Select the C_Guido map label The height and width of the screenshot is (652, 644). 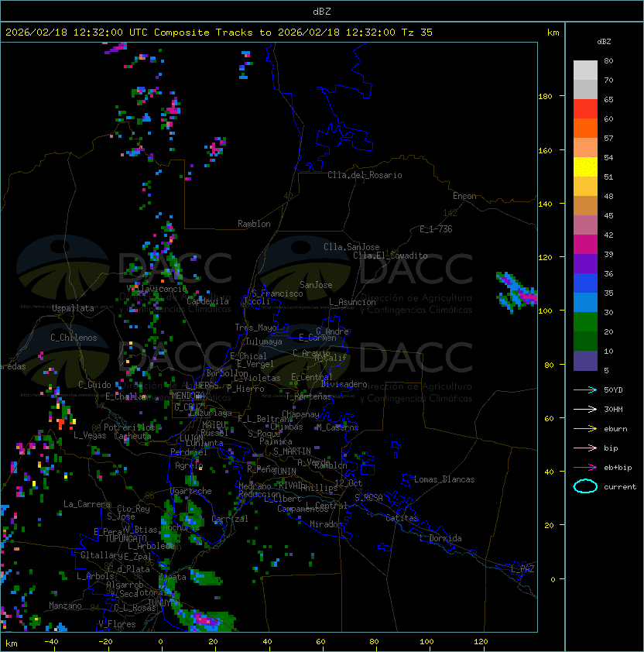[x=94, y=385]
